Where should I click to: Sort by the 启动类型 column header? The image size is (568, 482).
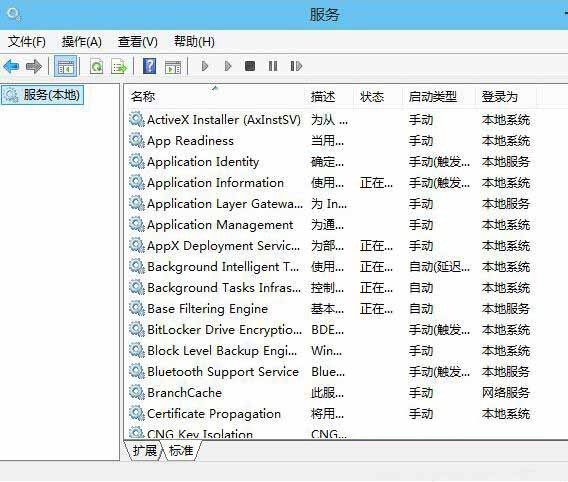pos(433,97)
